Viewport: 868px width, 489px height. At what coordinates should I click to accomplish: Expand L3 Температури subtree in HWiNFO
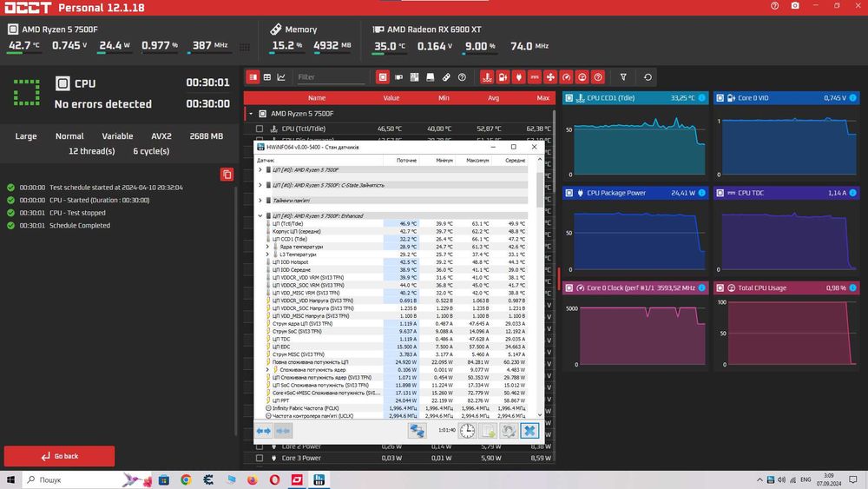tap(268, 254)
